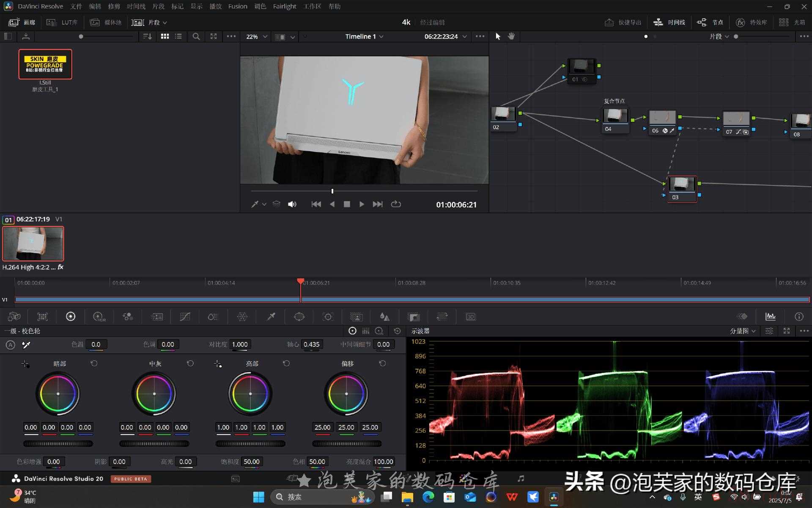Click the lift master wheel slider

(58, 444)
